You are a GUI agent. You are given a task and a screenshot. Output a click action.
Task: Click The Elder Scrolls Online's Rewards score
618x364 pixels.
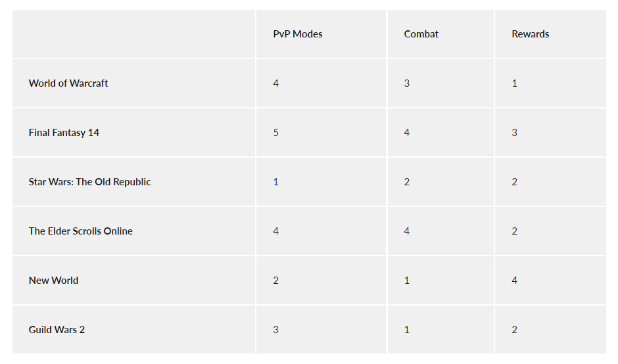pyautogui.click(x=514, y=231)
